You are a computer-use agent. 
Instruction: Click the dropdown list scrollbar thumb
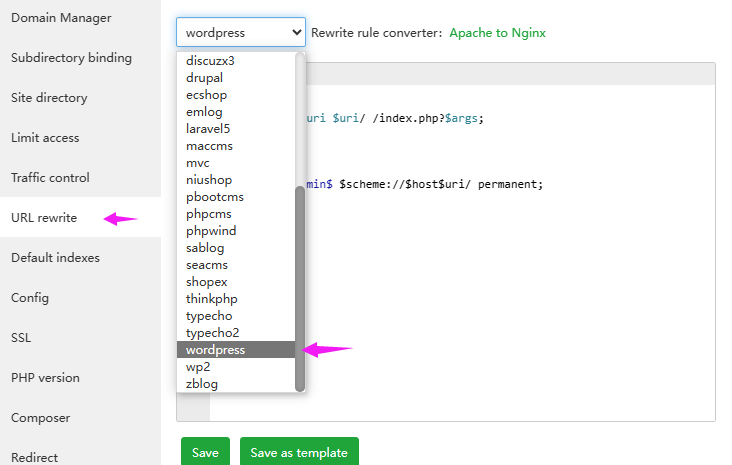click(300, 290)
